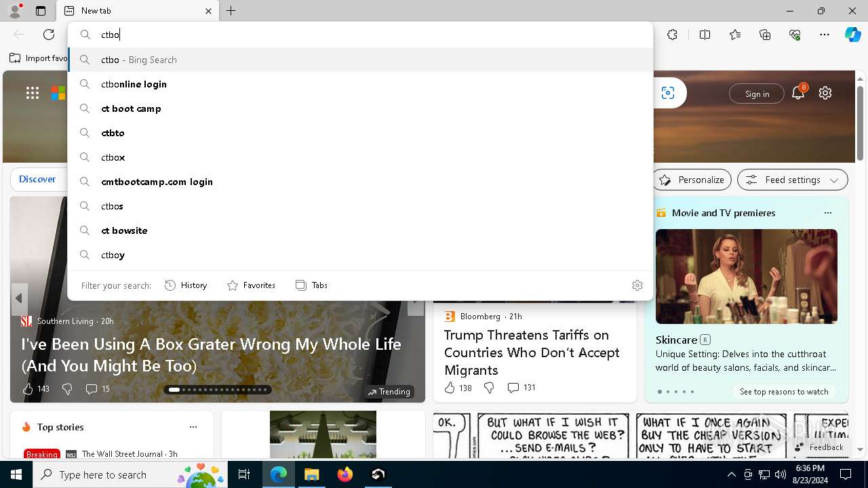868x488 pixels.
Task: Filter search by Tabs
Action: pyautogui.click(x=311, y=285)
